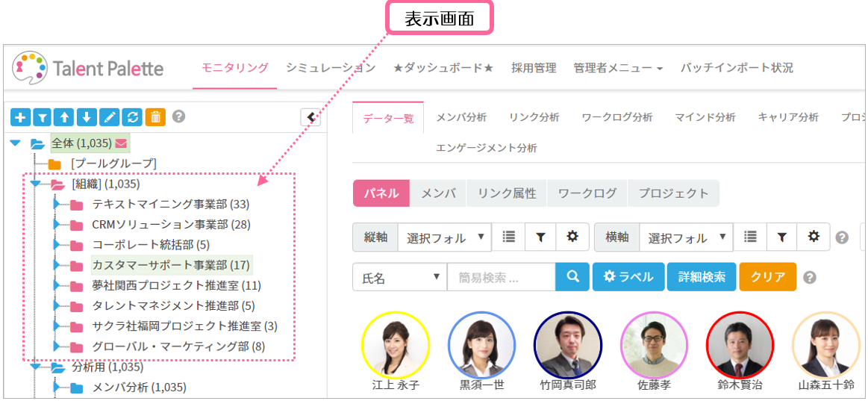Click the refresh icon in tree toolbar
The height and width of the screenshot is (401, 868).
point(132,116)
